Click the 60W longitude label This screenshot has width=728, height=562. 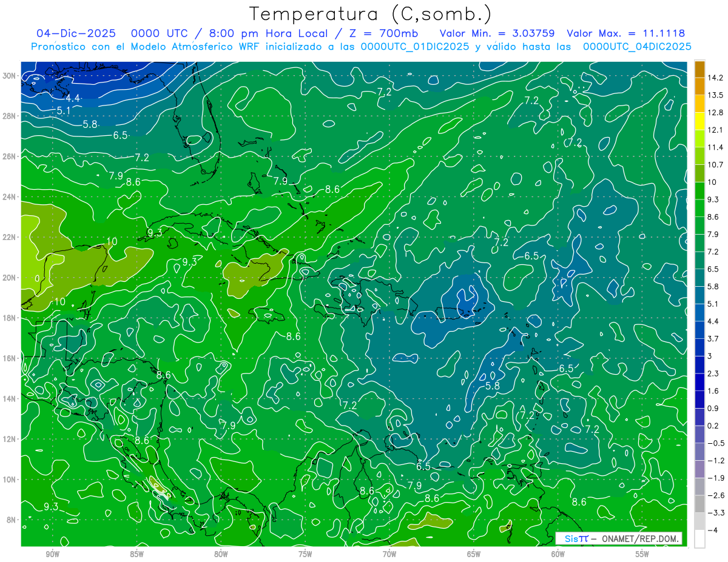pyautogui.click(x=558, y=554)
